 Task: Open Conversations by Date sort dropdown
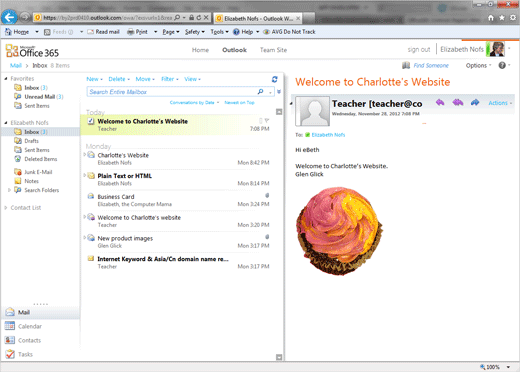click(194, 103)
